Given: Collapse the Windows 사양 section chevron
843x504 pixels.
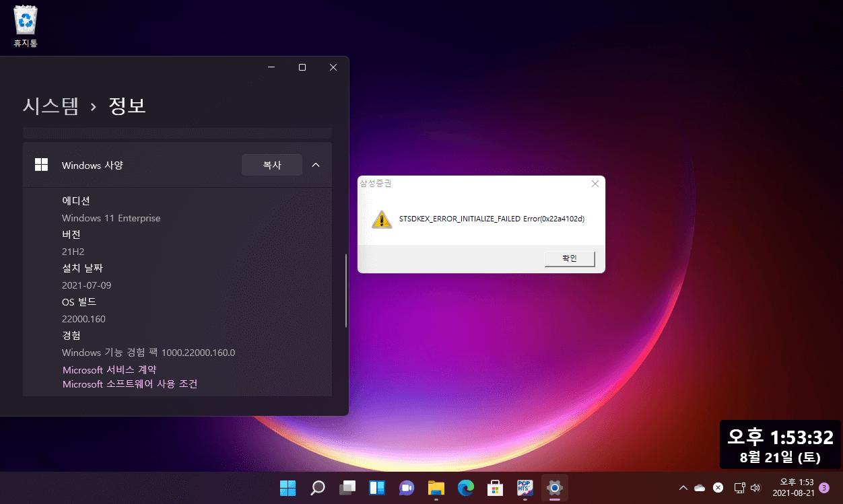Looking at the screenshot, I should [316, 165].
